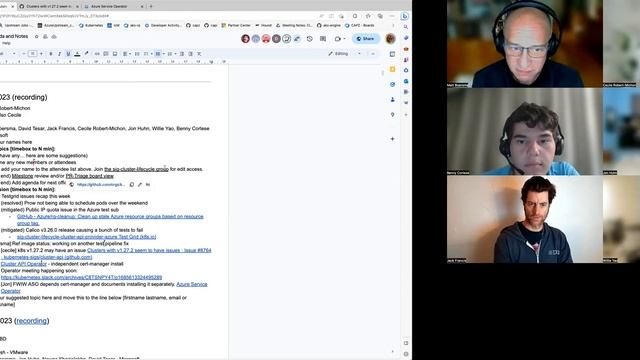Open the text color picker

[77, 54]
